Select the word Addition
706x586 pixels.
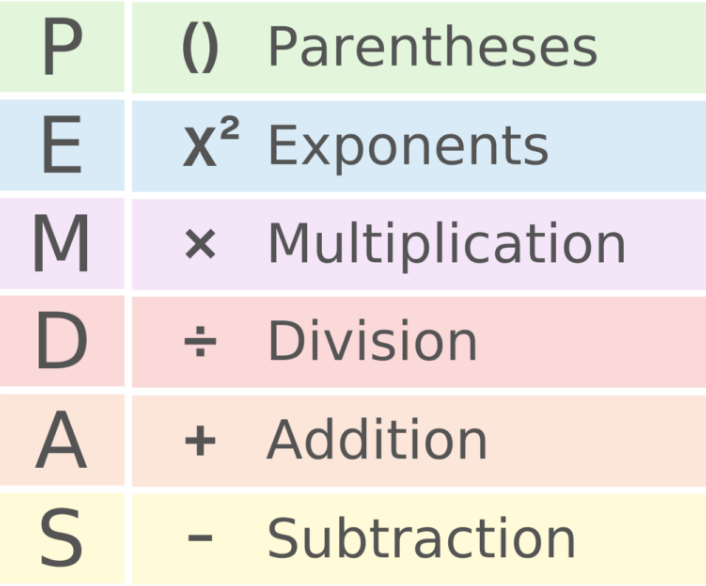(x=377, y=441)
